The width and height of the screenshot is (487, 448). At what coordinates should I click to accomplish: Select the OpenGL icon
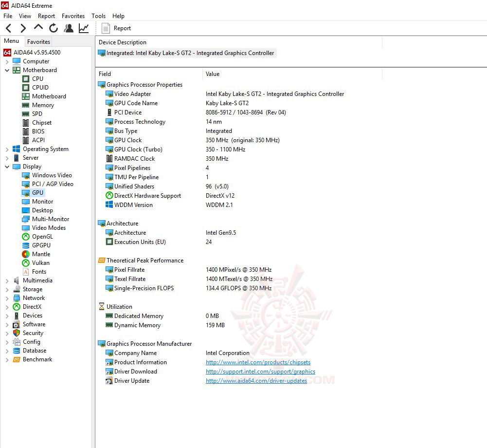[x=26, y=237]
